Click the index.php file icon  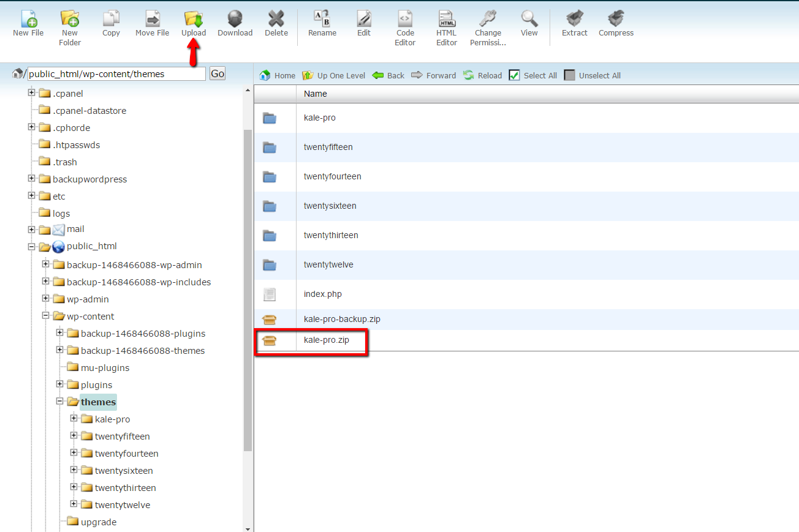pos(270,294)
